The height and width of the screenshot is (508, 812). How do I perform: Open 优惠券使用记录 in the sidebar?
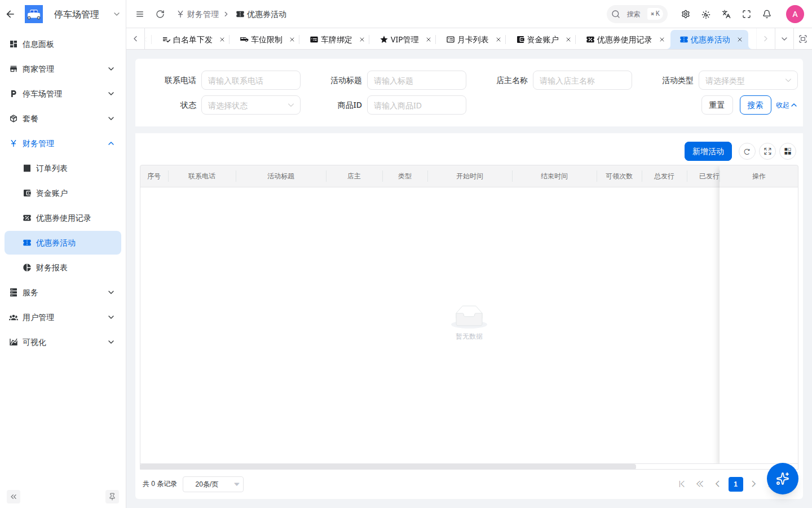tap(63, 218)
